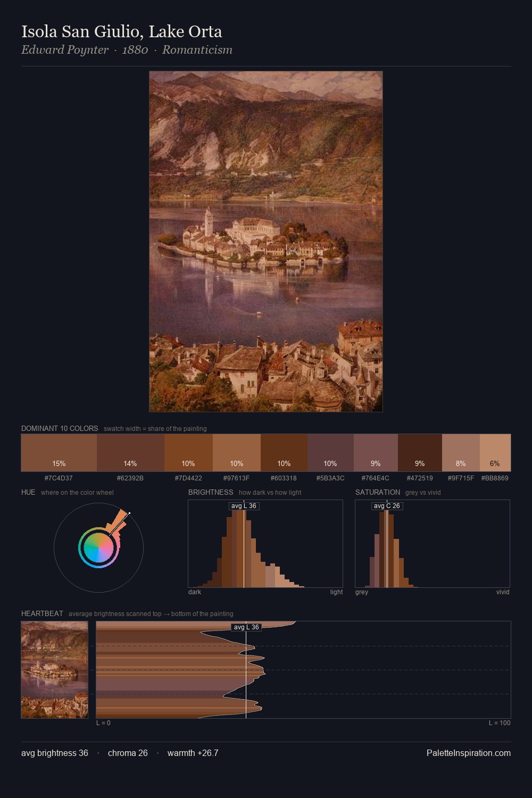The image size is (532, 798).
Task: Click hex code text '#BB8869'
Action: (495, 478)
